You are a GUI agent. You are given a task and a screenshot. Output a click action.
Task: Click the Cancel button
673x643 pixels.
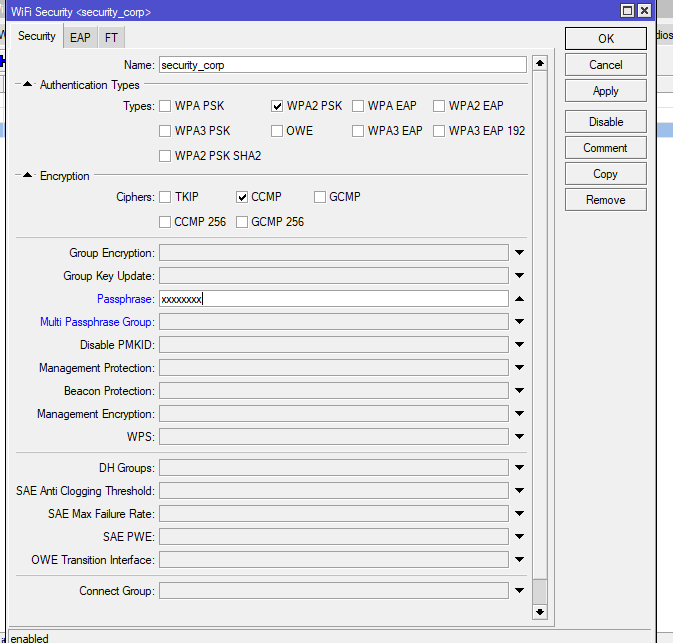[606, 65]
